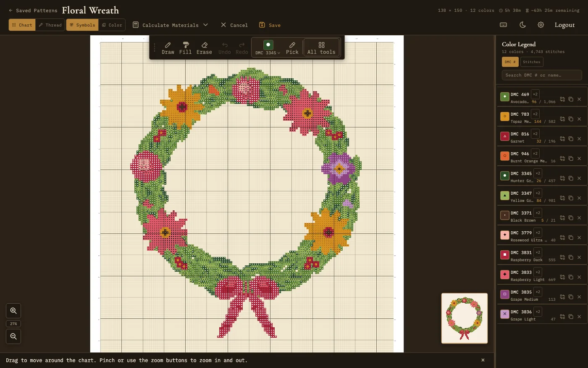588x368 pixels.
Task: Click Logout
Action: click(564, 25)
